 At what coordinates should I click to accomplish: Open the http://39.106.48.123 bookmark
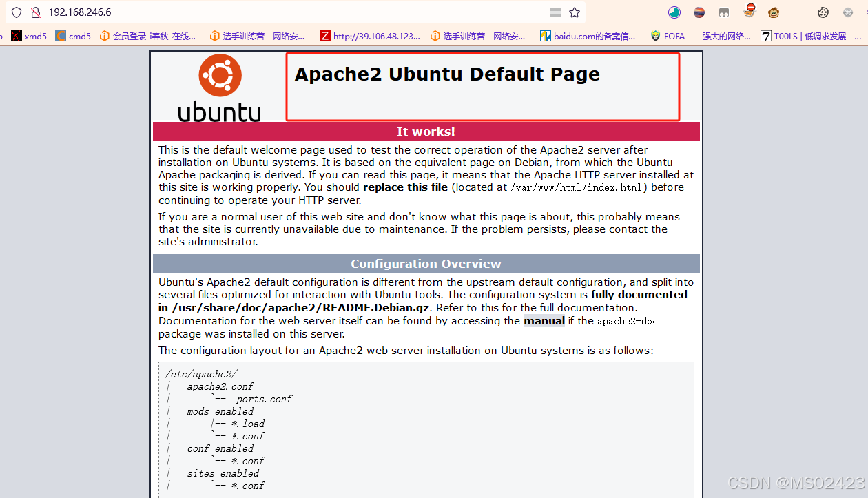[x=370, y=36]
